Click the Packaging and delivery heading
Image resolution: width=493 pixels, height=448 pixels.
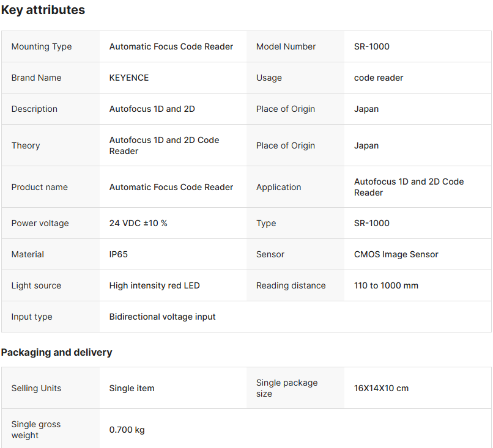pyautogui.click(x=56, y=353)
